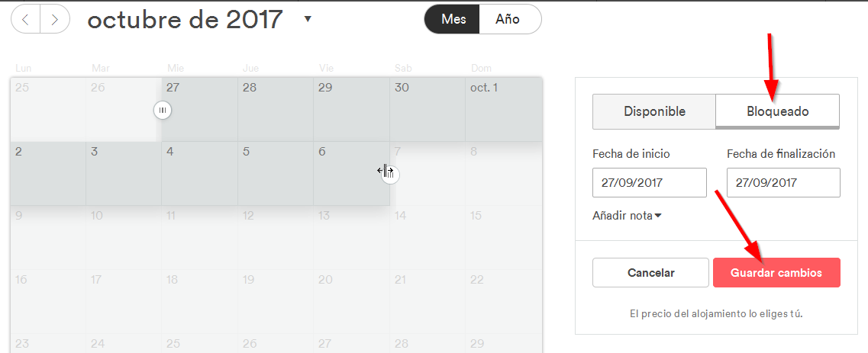Select the day 27 calendar cell

coord(199,109)
